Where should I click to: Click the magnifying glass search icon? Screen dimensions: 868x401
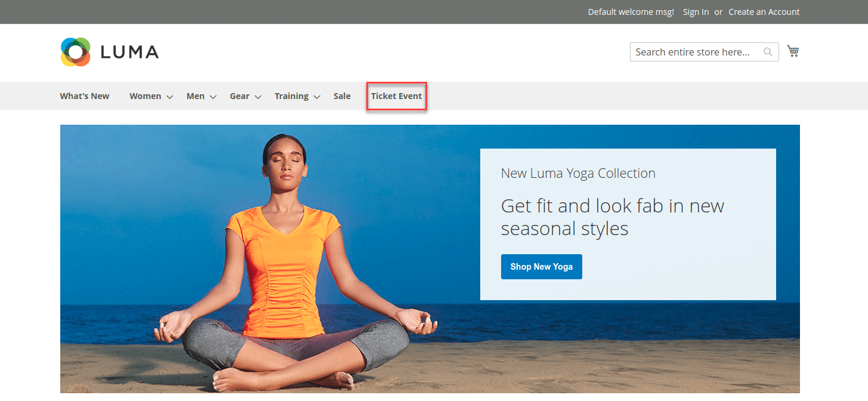768,52
